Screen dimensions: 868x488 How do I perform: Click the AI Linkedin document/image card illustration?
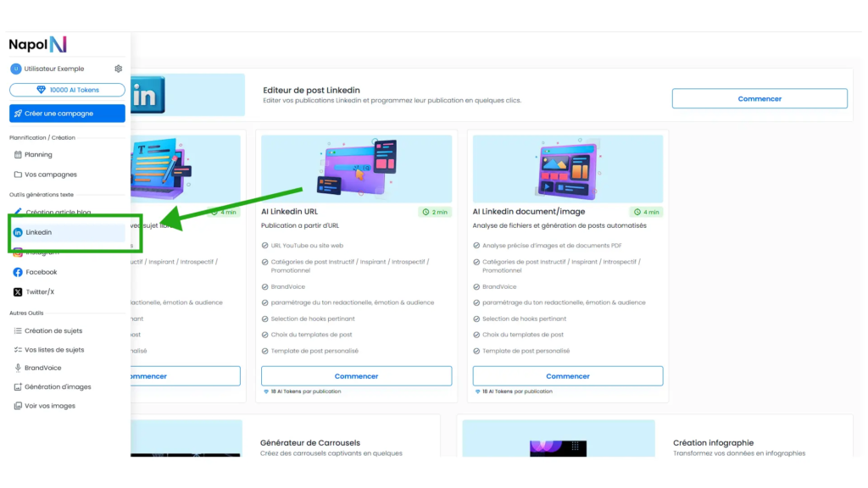pyautogui.click(x=568, y=169)
